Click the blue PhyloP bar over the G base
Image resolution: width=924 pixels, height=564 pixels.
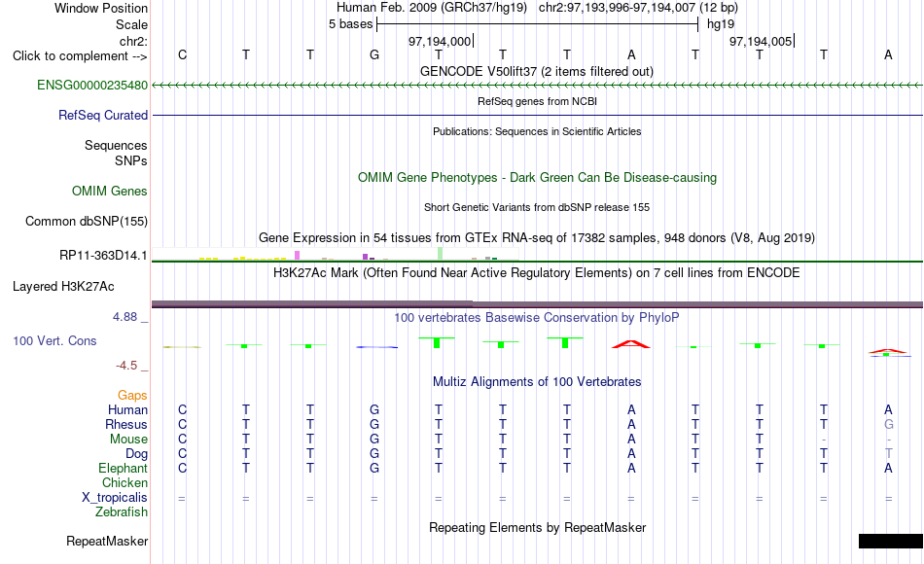377,347
